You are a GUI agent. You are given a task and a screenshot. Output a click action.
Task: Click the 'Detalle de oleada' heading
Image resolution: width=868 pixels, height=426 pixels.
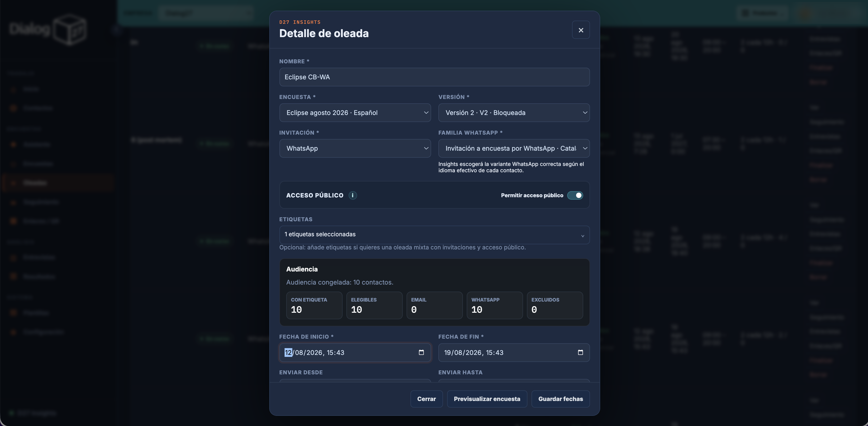tap(324, 33)
